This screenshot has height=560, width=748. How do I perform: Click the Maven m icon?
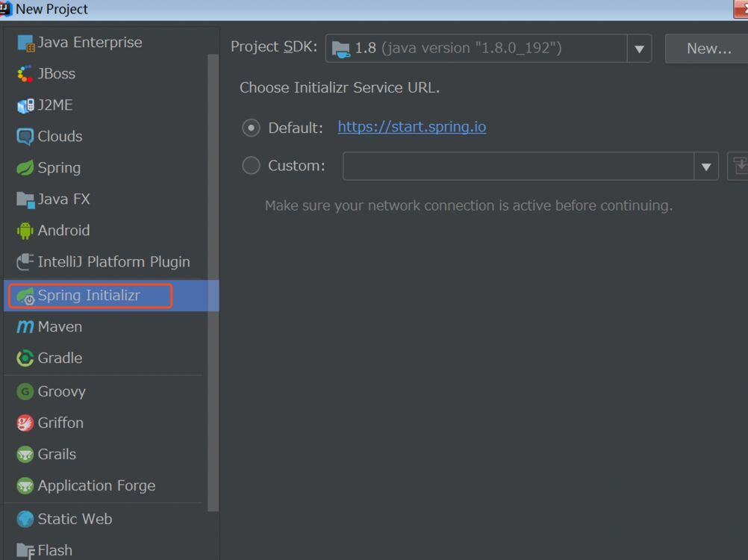25,327
